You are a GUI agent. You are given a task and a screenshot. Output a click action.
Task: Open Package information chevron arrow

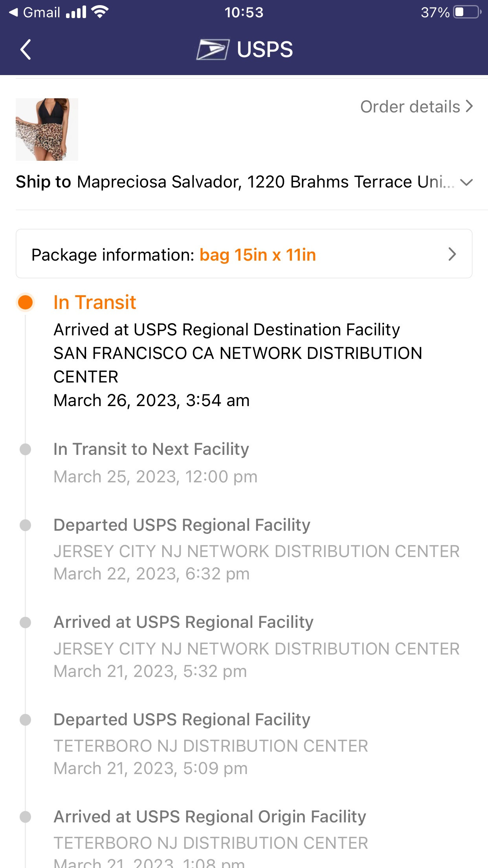coord(452,254)
